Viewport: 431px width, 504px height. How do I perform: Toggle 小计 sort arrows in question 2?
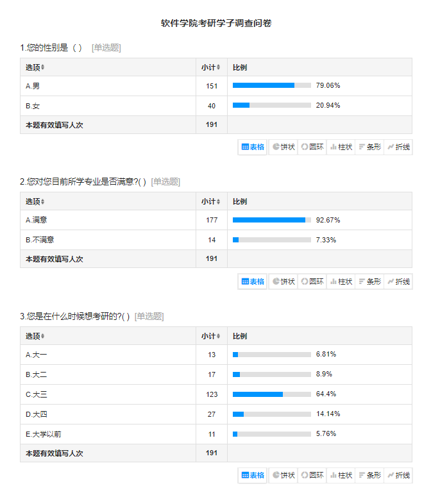pyautogui.click(x=218, y=201)
